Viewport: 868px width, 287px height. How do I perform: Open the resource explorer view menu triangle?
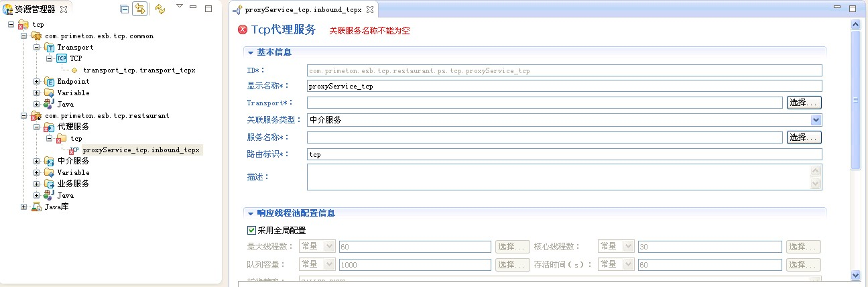coord(179,6)
